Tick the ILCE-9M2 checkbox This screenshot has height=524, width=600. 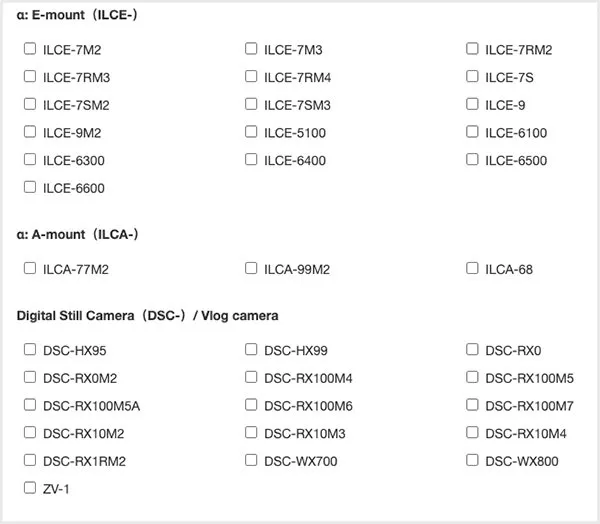coord(29,132)
